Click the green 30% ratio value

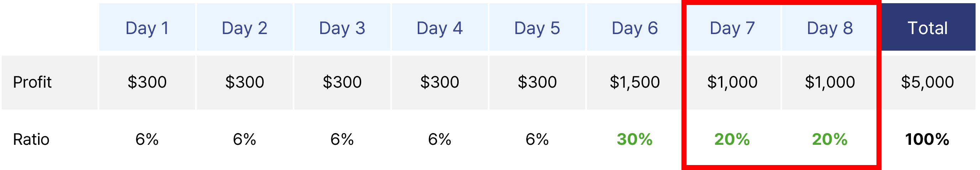[x=634, y=139]
